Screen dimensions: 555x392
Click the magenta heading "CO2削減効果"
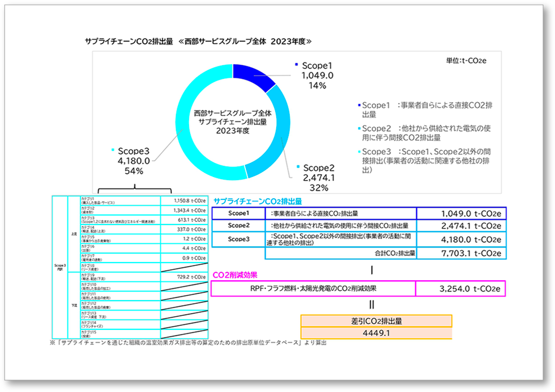(x=235, y=275)
